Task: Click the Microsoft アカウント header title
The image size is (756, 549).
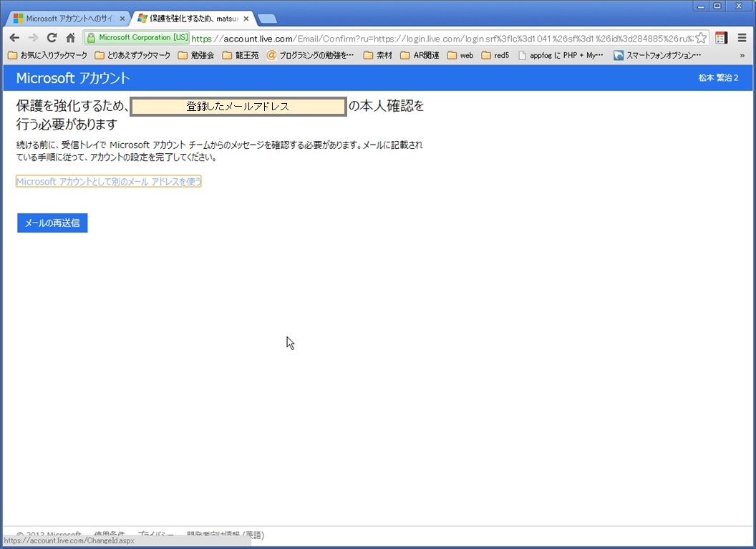Action: 73,78
